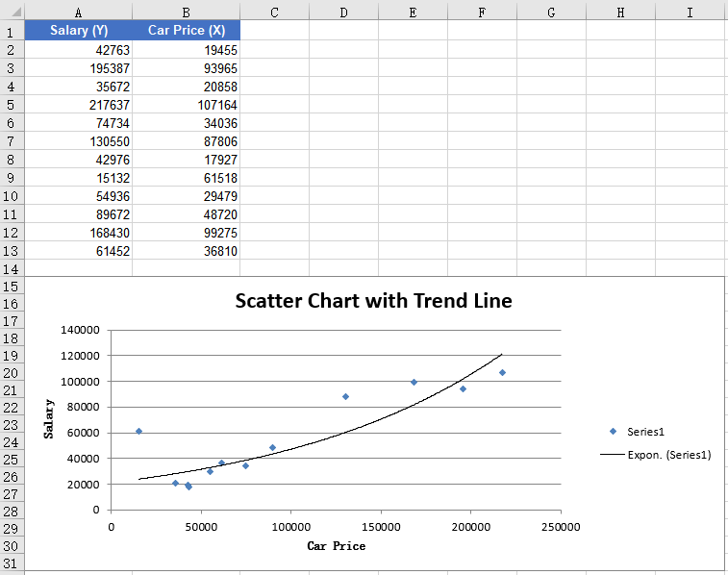
Task: Select cell containing 195387
Action: click(79, 68)
